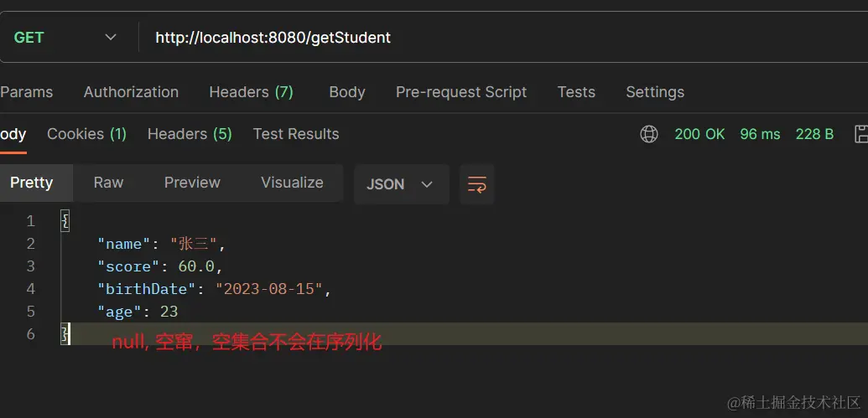Click the "name" key in response
The height and width of the screenshot is (418, 868).
(124, 244)
